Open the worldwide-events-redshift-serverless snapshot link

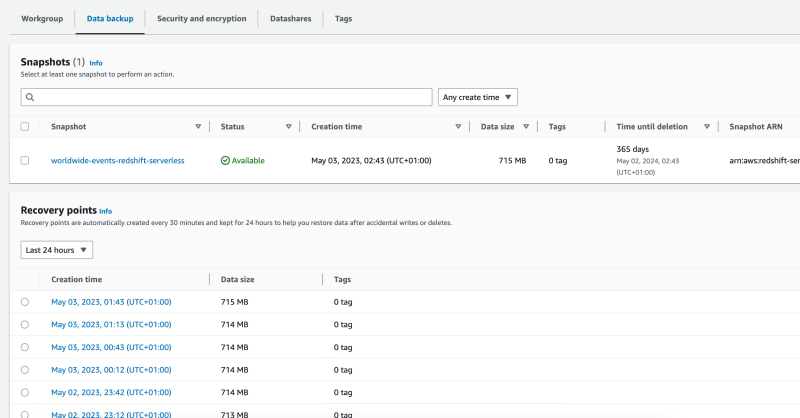click(118, 160)
